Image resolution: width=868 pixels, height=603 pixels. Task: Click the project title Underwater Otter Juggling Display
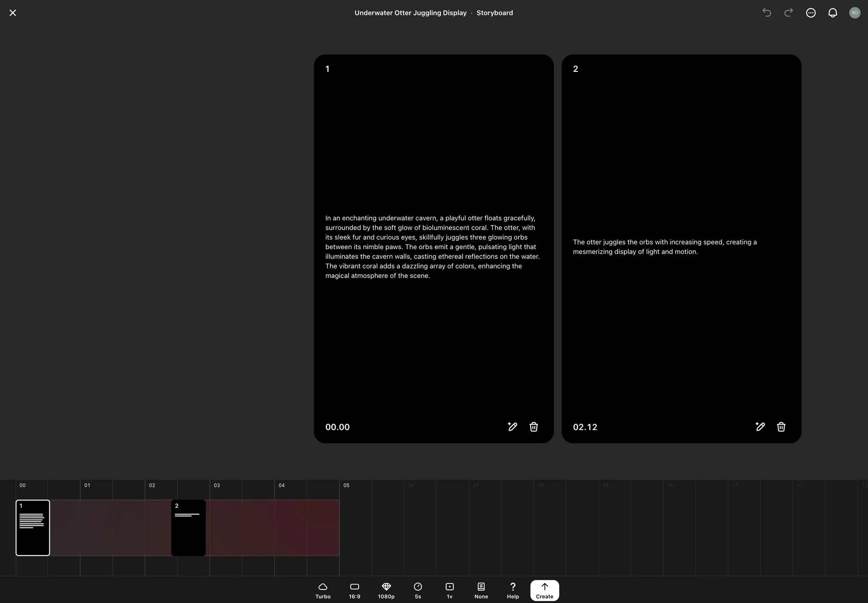(410, 13)
